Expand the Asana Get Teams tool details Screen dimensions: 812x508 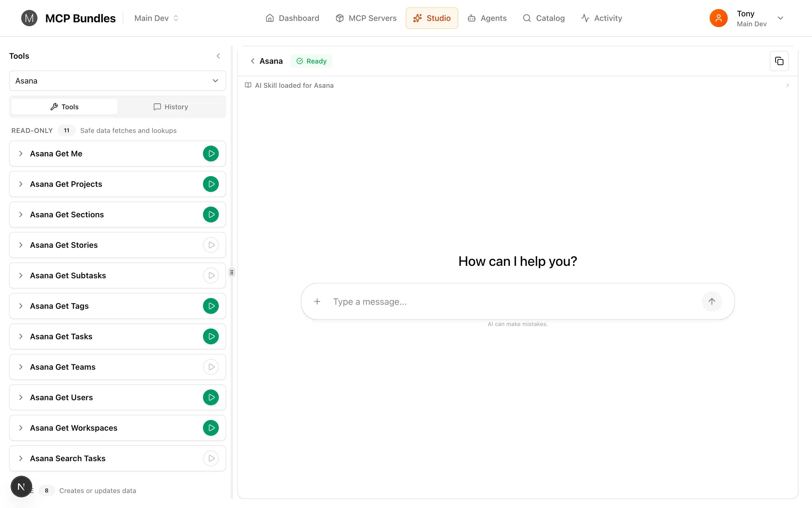tap(21, 367)
